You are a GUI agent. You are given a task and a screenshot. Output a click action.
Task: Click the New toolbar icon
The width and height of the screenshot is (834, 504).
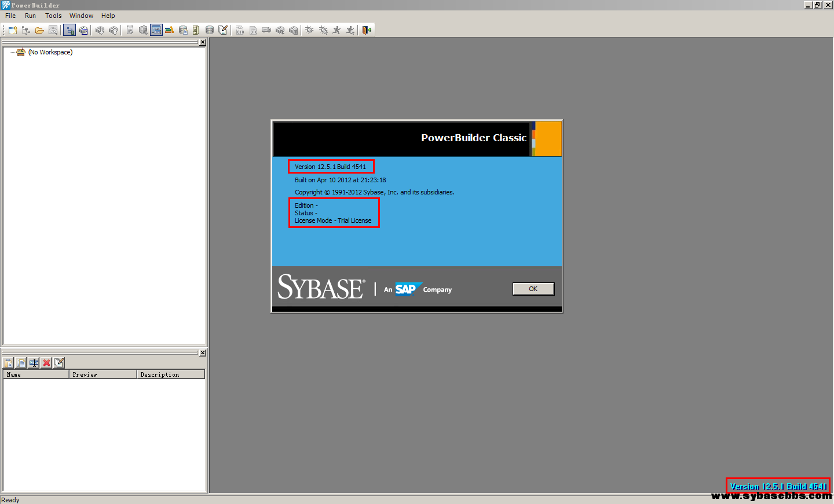click(x=13, y=30)
